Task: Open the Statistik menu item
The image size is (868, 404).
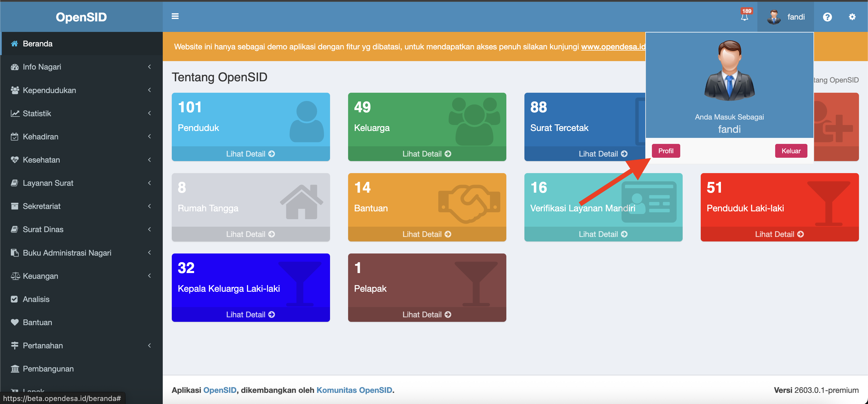Action: pyautogui.click(x=37, y=113)
